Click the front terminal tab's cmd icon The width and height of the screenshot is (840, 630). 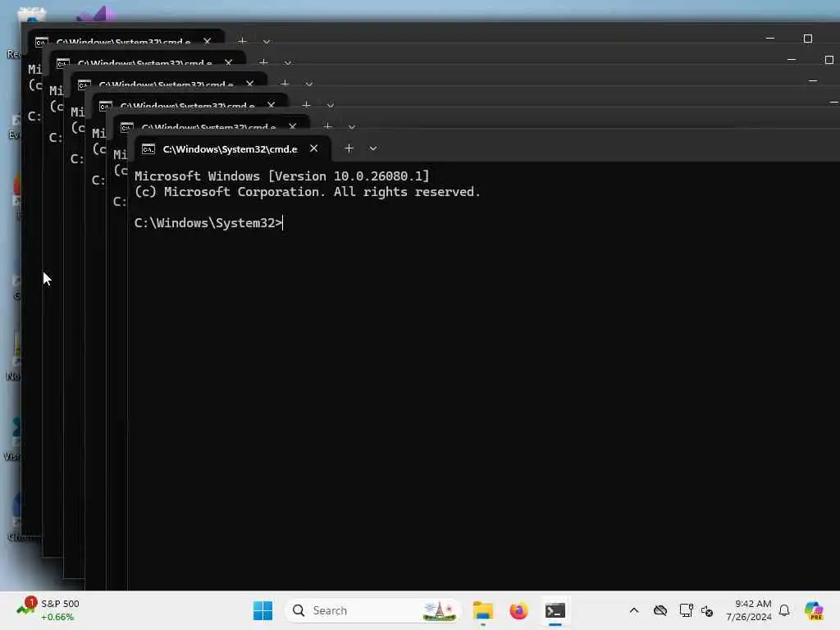(x=148, y=149)
